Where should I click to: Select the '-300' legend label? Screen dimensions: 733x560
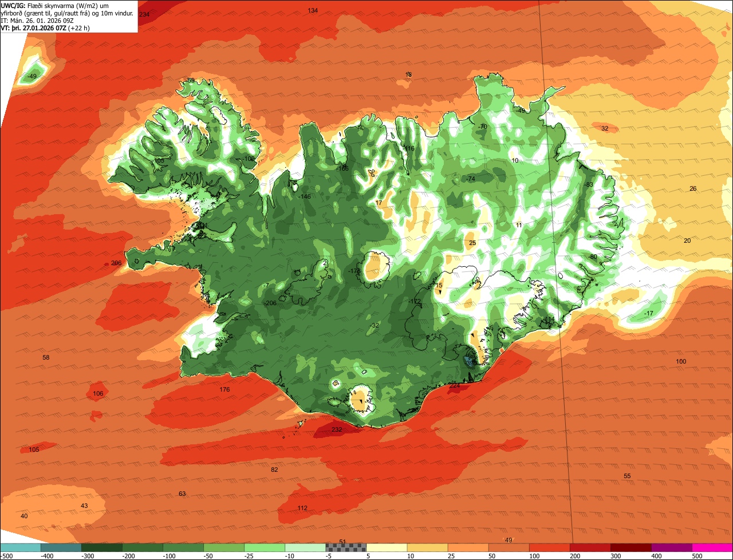pyautogui.click(x=88, y=556)
